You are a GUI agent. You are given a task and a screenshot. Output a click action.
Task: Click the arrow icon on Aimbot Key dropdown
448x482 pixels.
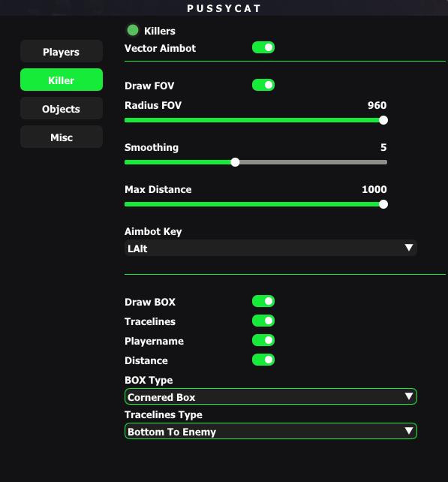tap(409, 248)
